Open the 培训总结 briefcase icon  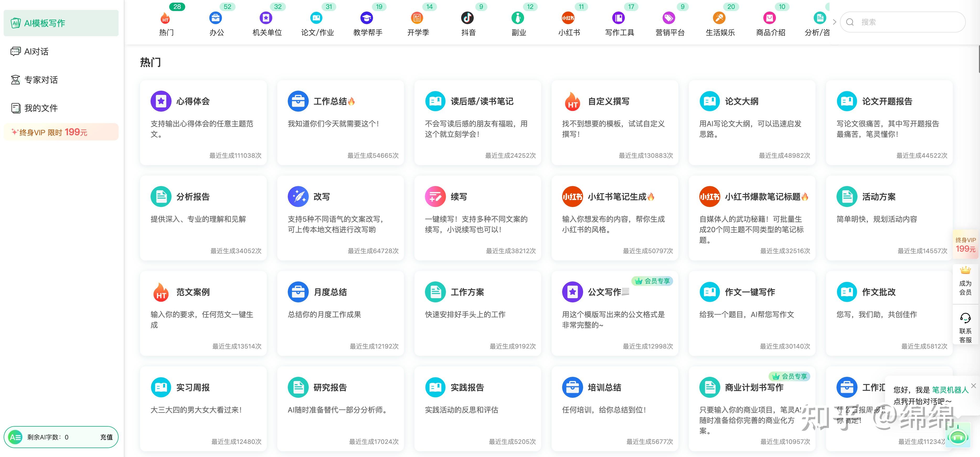pos(573,387)
